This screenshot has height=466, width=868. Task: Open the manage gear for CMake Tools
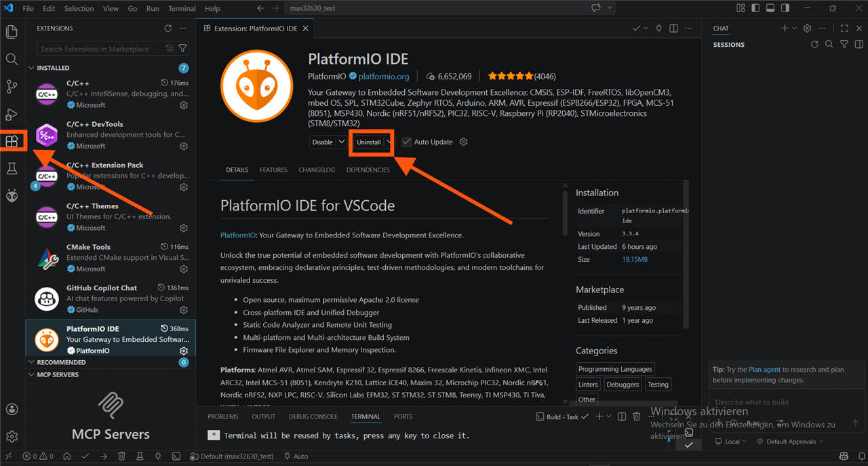[184, 269]
